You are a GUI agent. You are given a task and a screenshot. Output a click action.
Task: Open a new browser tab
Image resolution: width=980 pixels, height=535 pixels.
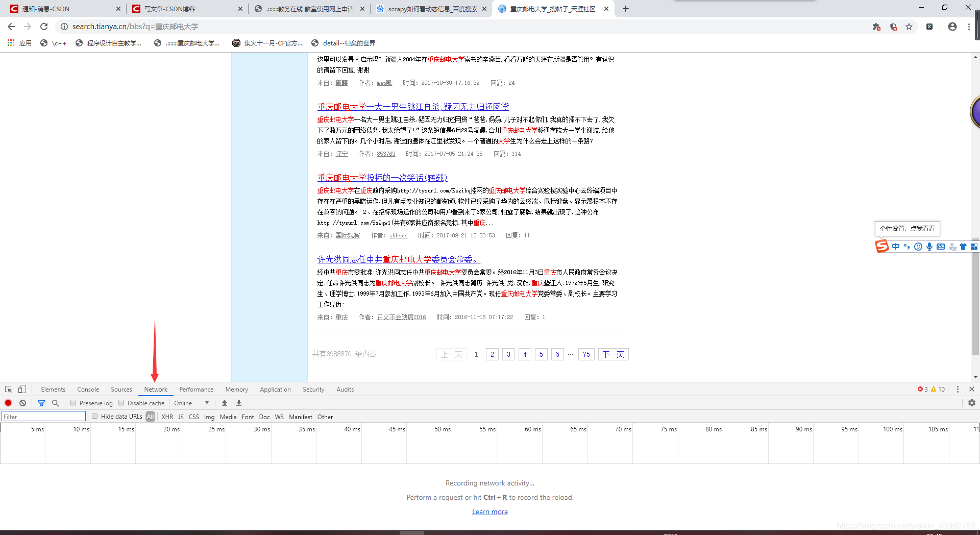pos(626,9)
